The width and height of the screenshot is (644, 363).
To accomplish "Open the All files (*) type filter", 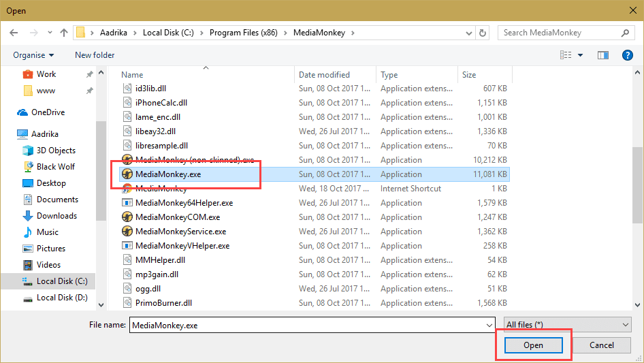I will pos(568,325).
